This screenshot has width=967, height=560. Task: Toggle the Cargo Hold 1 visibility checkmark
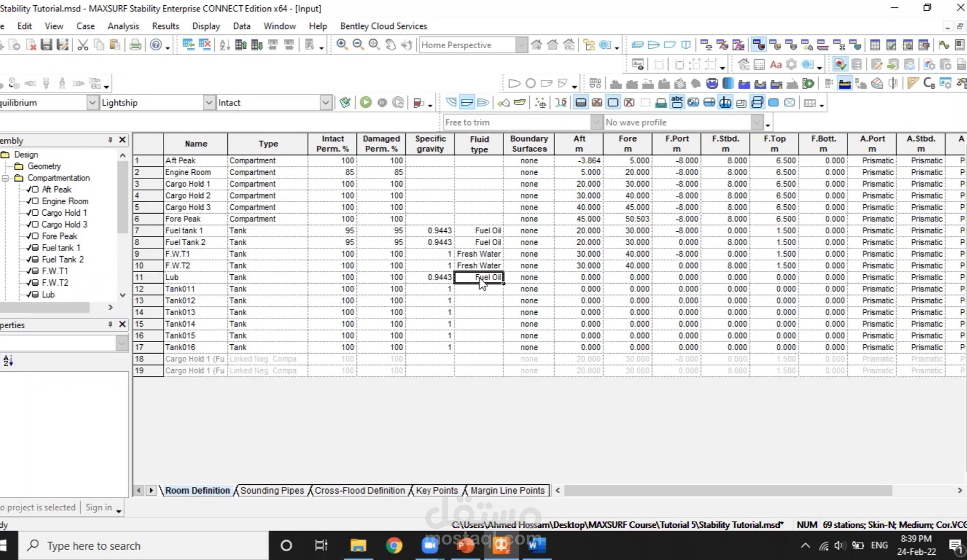(x=29, y=213)
